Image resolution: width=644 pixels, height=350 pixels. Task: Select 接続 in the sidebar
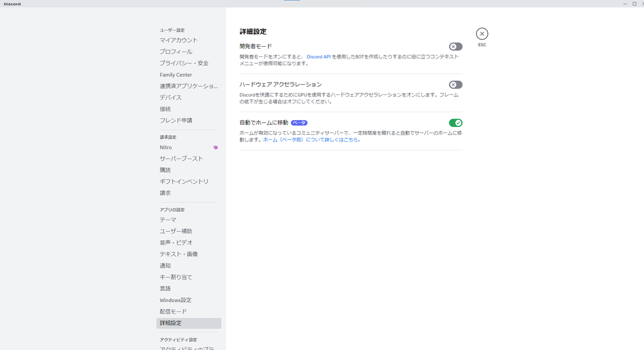189,109
